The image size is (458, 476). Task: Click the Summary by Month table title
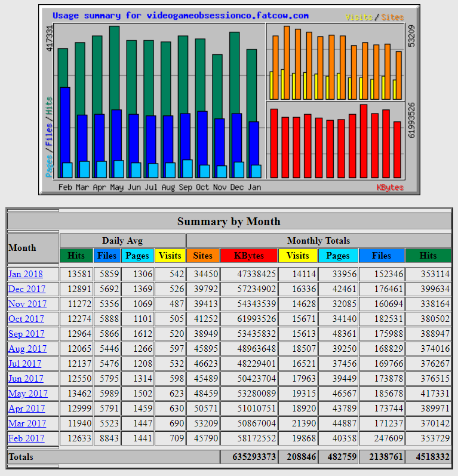coord(229,222)
